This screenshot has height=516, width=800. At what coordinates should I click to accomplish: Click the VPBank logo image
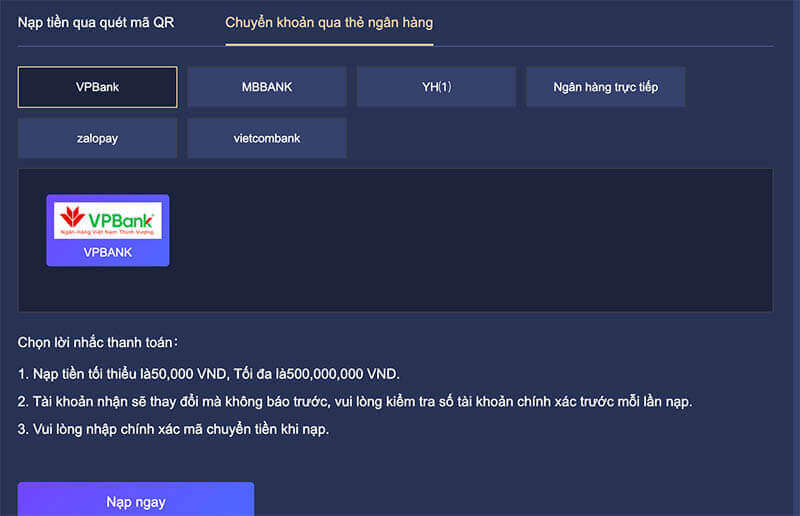(108, 220)
